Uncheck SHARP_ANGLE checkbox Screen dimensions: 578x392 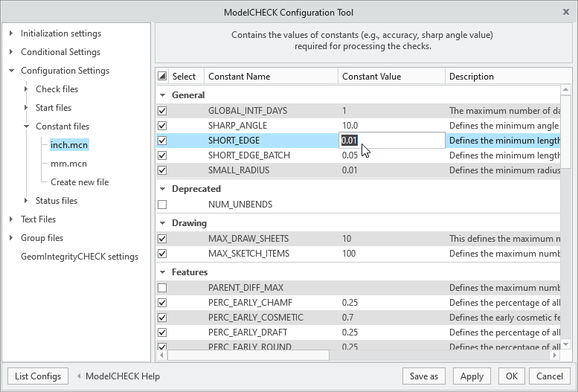(x=162, y=126)
